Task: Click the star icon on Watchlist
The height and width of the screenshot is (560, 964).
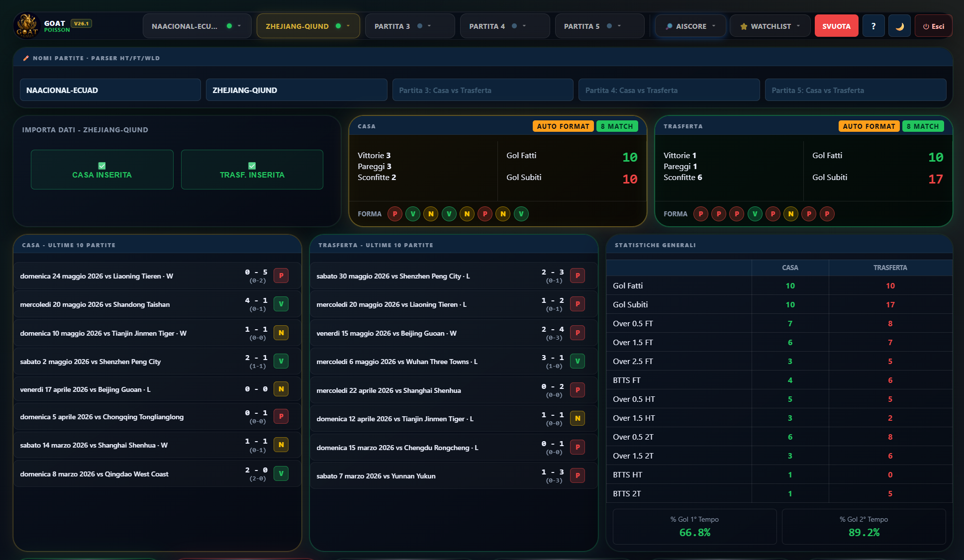Action: tap(744, 26)
